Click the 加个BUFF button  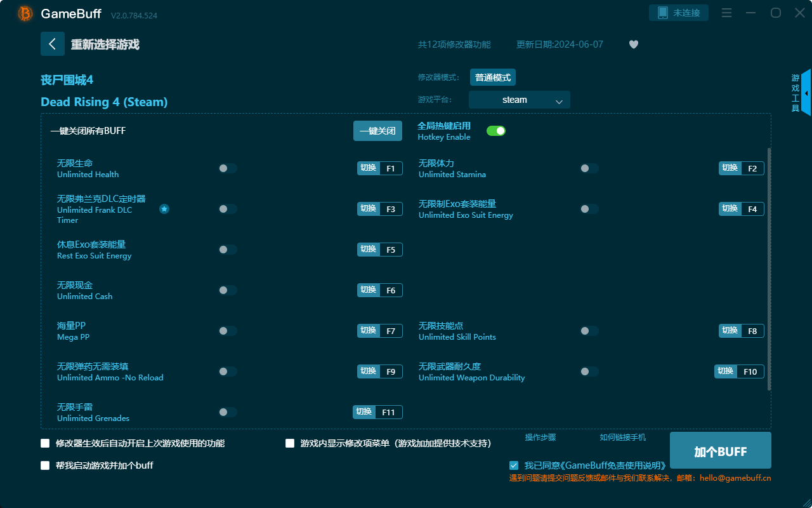tap(721, 451)
